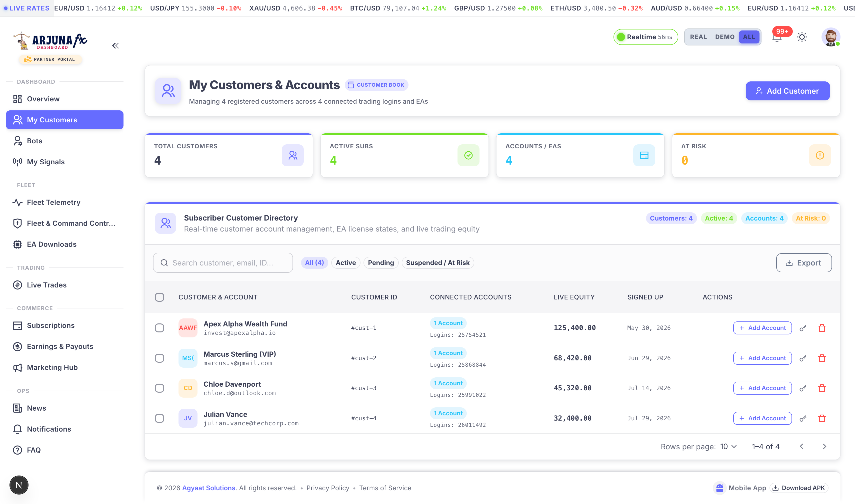Select the All (4) filter tab
Image resolution: width=855 pixels, height=504 pixels.
pyautogui.click(x=314, y=263)
